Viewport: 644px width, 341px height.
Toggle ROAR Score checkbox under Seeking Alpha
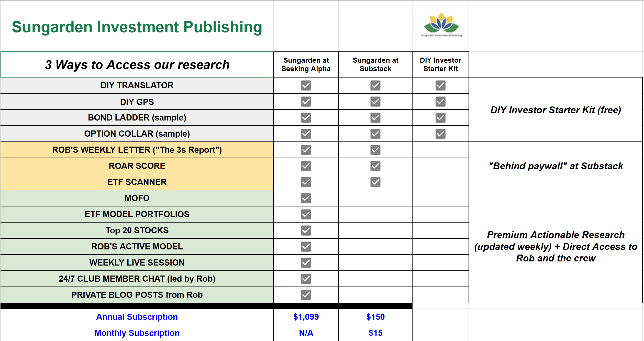306,166
